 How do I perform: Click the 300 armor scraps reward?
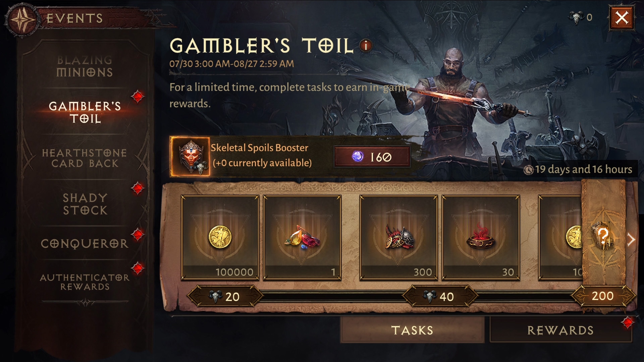click(398, 238)
